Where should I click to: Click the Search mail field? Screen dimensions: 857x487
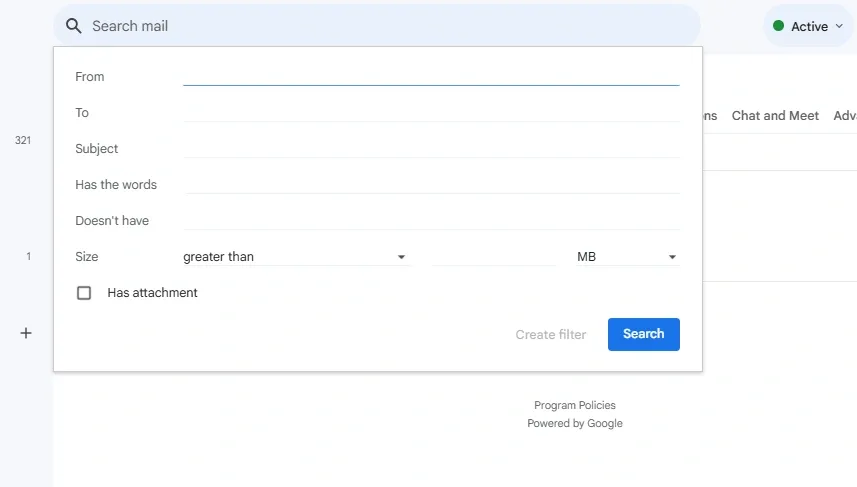coord(380,26)
